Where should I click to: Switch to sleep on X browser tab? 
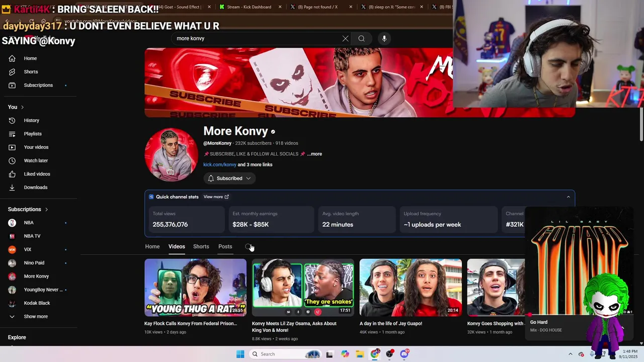[x=391, y=7]
